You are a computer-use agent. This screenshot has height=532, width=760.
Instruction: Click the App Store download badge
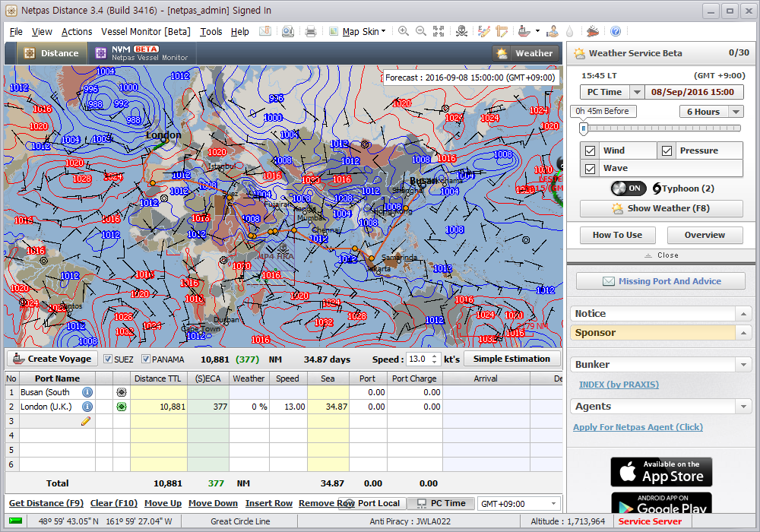(x=661, y=472)
